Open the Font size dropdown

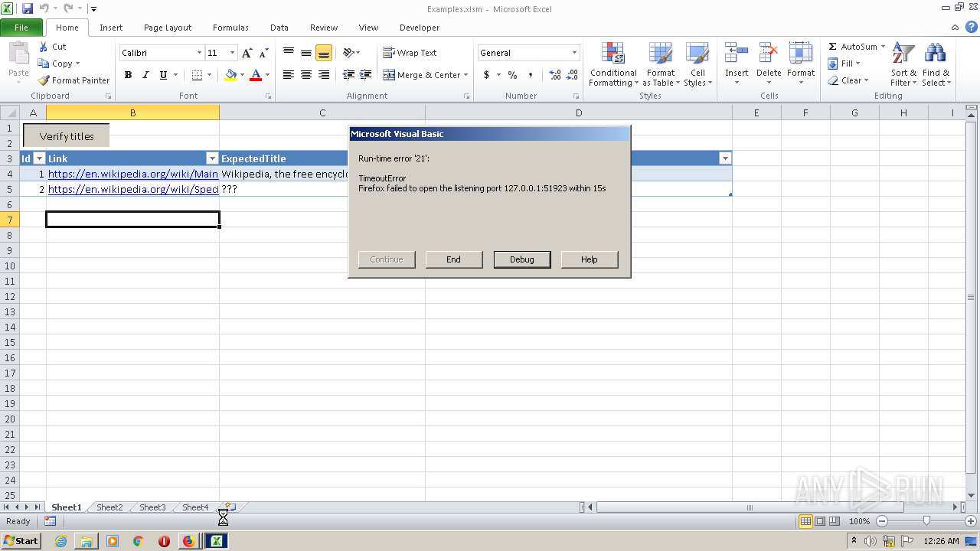coord(232,53)
